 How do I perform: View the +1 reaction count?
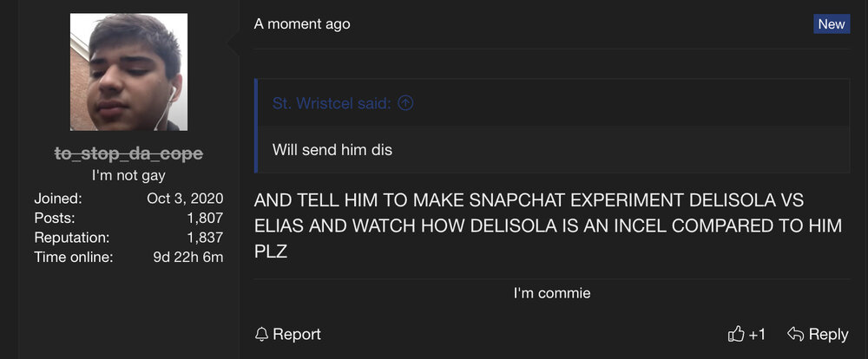(757, 334)
